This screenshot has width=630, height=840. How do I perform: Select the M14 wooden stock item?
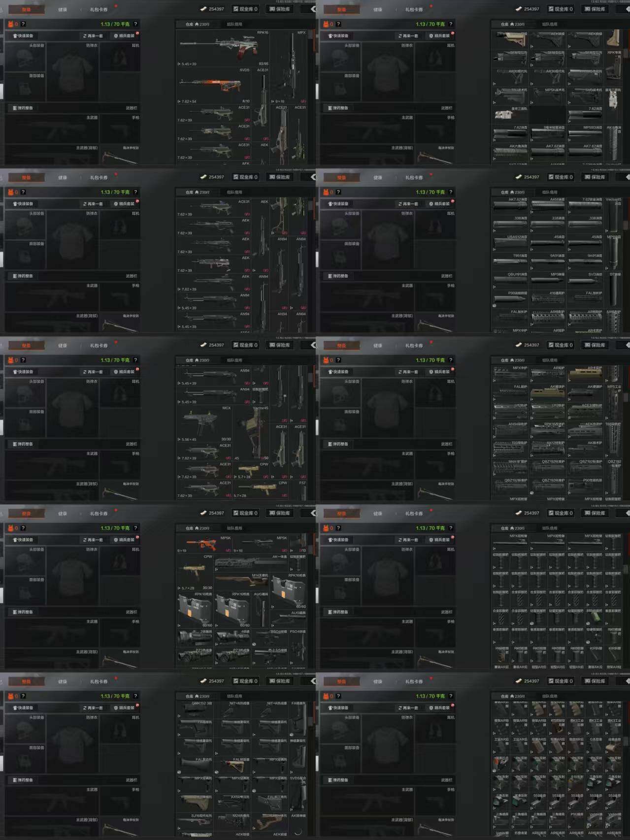coord(240,582)
